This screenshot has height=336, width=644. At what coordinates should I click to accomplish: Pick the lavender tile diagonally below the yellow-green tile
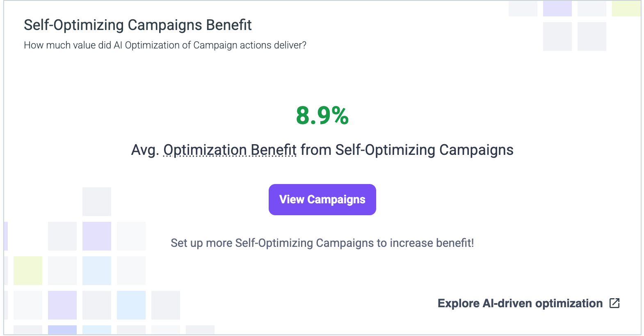[x=62, y=305]
